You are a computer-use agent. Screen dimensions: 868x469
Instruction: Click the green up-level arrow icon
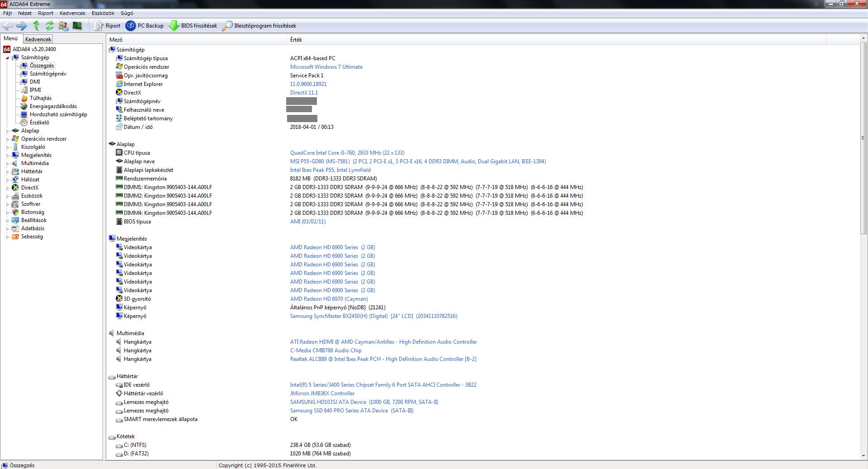36,26
